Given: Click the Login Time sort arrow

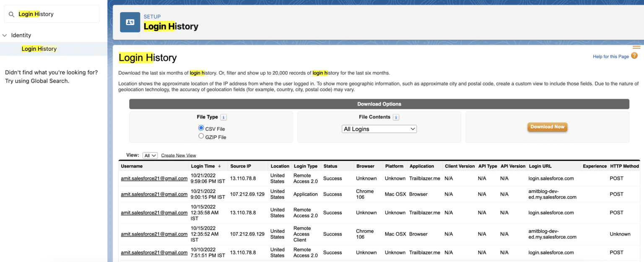Looking at the screenshot, I should click(x=219, y=166).
